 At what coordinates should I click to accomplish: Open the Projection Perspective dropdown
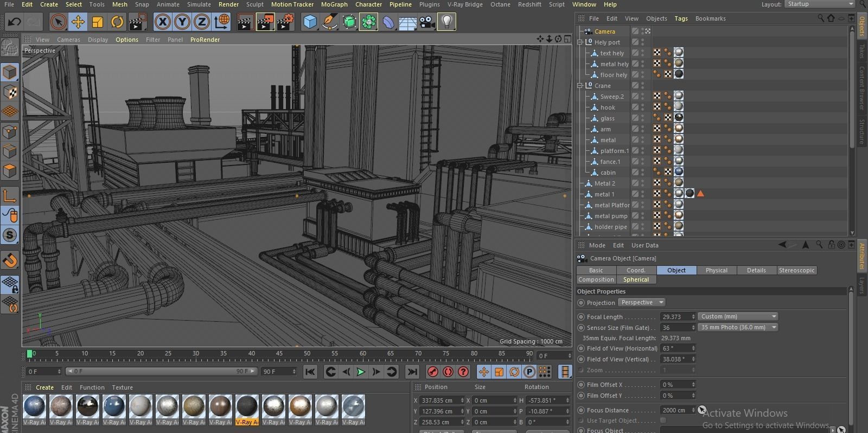click(x=642, y=302)
